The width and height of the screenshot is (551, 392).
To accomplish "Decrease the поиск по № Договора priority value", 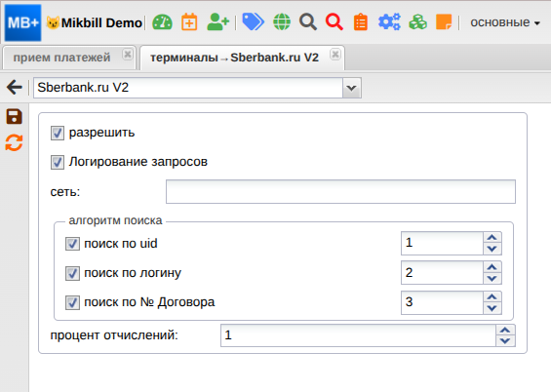I will point(492,308).
